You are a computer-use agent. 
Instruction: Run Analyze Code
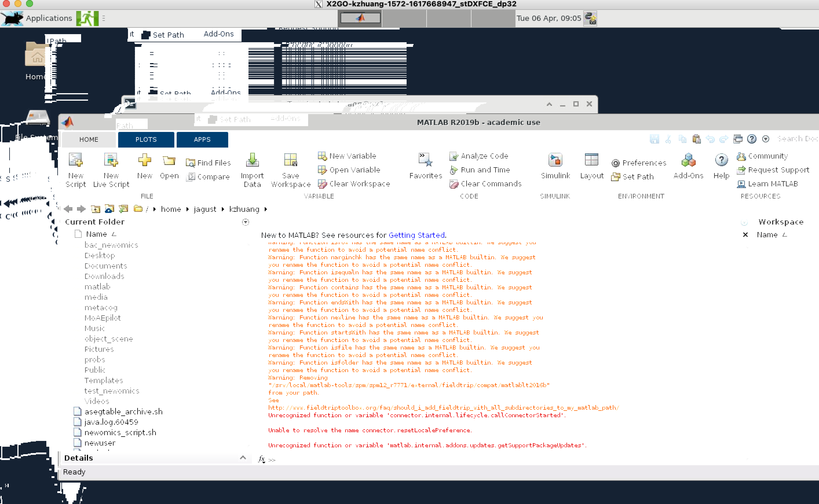[479, 156]
